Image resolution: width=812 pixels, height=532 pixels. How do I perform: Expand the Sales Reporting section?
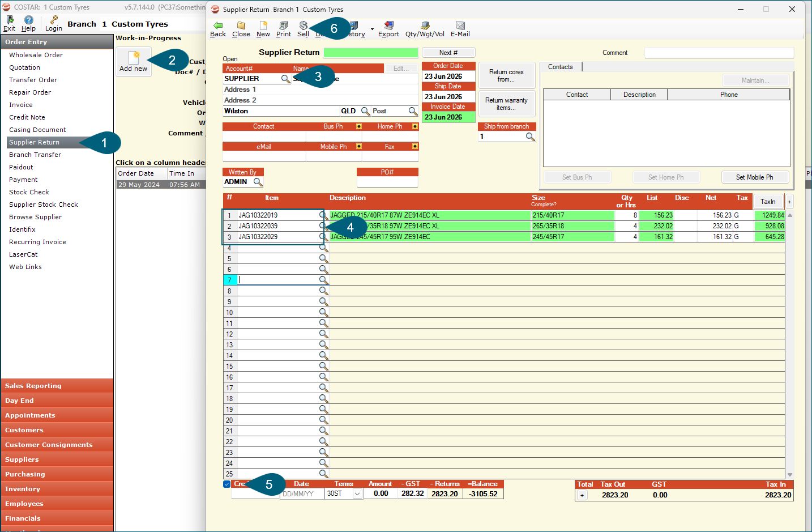[57, 386]
